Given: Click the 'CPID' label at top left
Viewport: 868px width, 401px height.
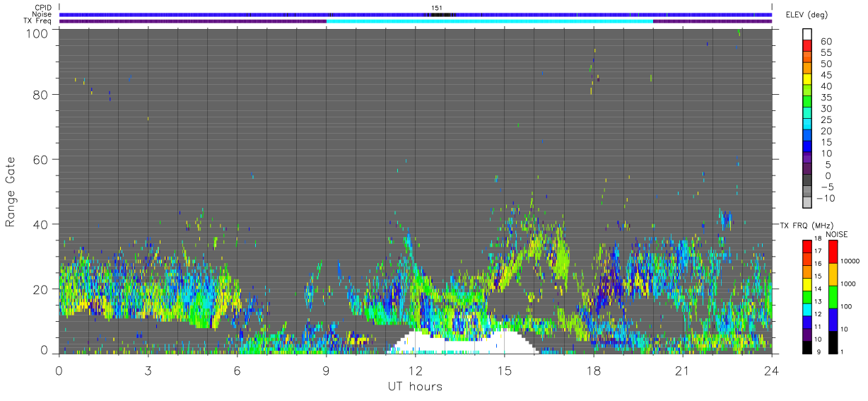Looking at the screenshot, I should coord(42,7).
